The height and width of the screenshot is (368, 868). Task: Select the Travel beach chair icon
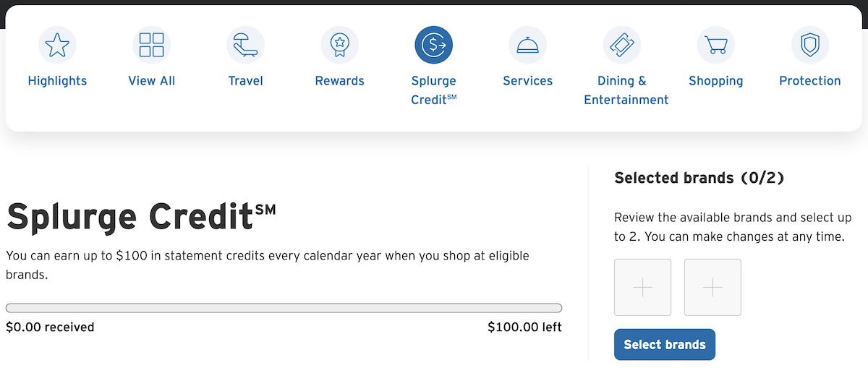246,45
